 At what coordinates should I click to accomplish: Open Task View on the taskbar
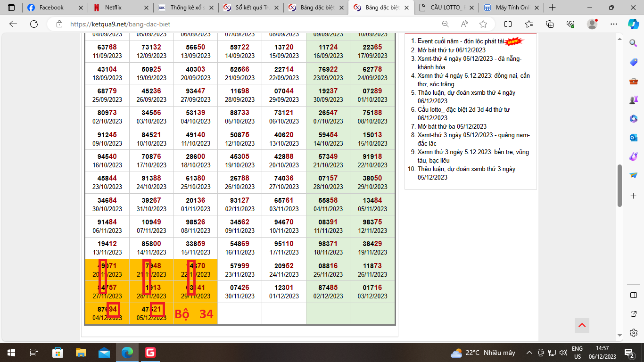(x=33, y=353)
